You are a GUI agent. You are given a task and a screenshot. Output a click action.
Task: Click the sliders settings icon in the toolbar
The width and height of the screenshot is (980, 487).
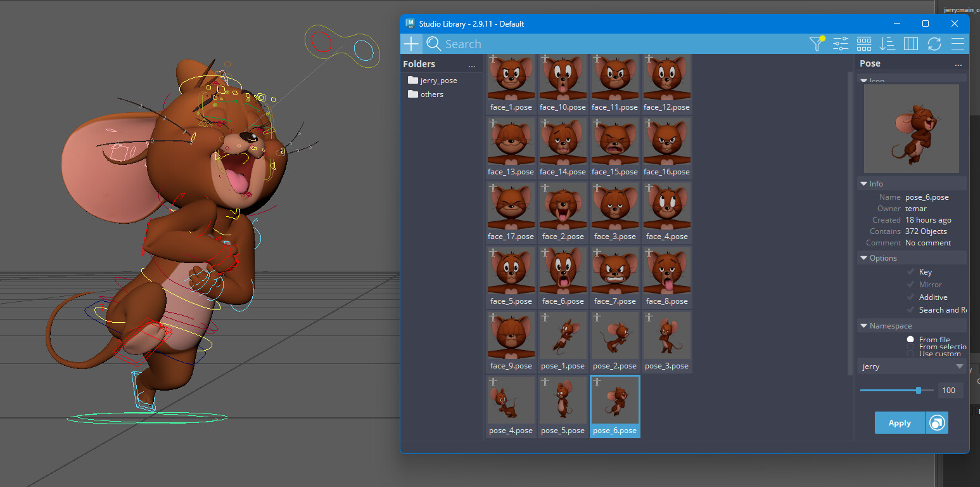840,43
